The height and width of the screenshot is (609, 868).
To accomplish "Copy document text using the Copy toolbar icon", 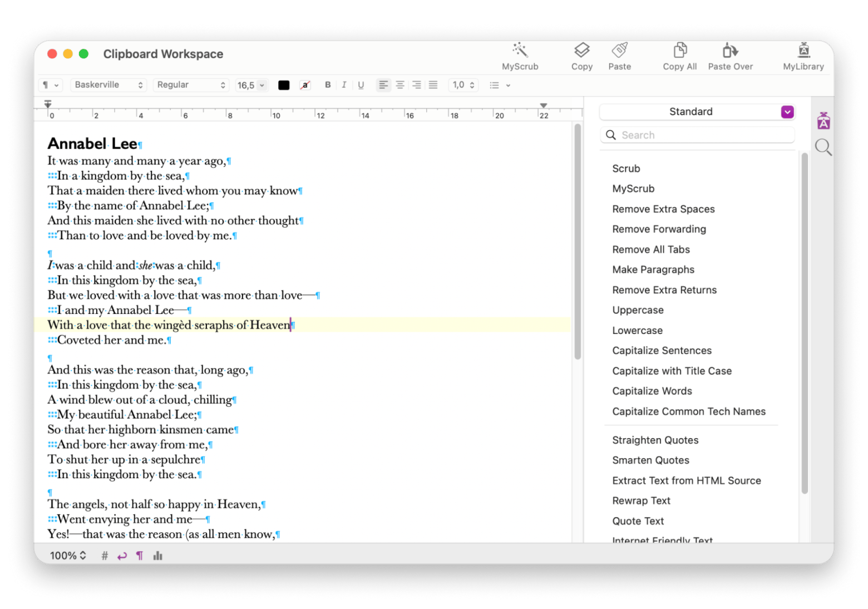I will tap(581, 56).
